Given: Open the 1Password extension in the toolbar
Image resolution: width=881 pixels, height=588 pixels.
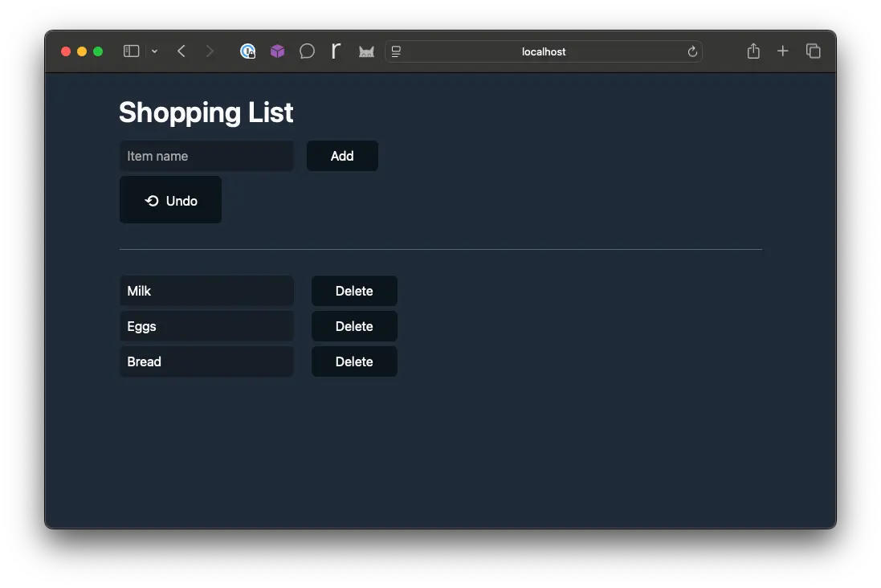Looking at the screenshot, I should [247, 51].
